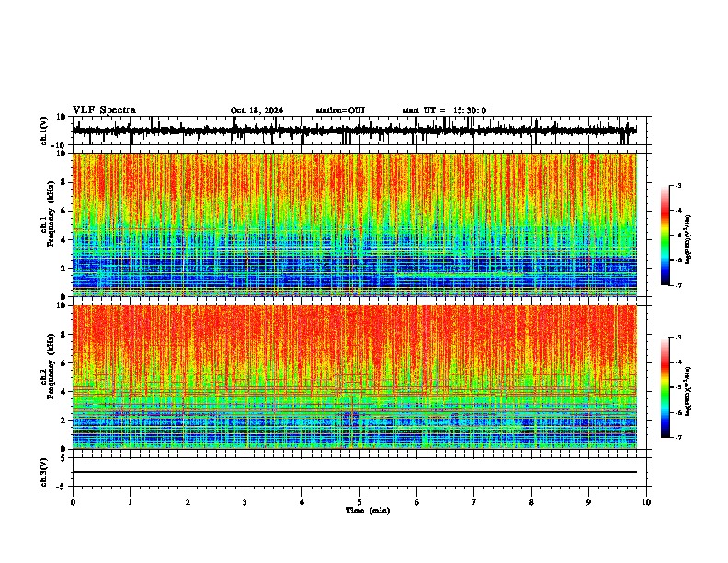The height and width of the screenshot is (563, 728).
Task: Click the "6" kHz tick on ch.1 spectrogram
Action: [x=65, y=211]
